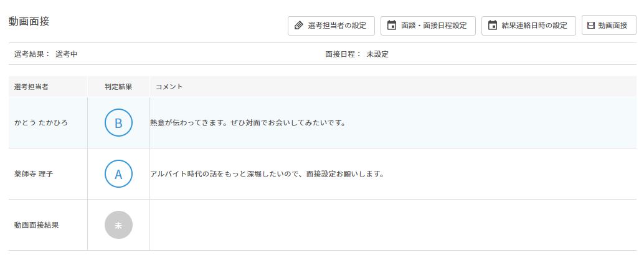Viewport: 644px width, 262px height.
Task: Click the film icon on 動画面接 button
Action: pyautogui.click(x=591, y=26)
